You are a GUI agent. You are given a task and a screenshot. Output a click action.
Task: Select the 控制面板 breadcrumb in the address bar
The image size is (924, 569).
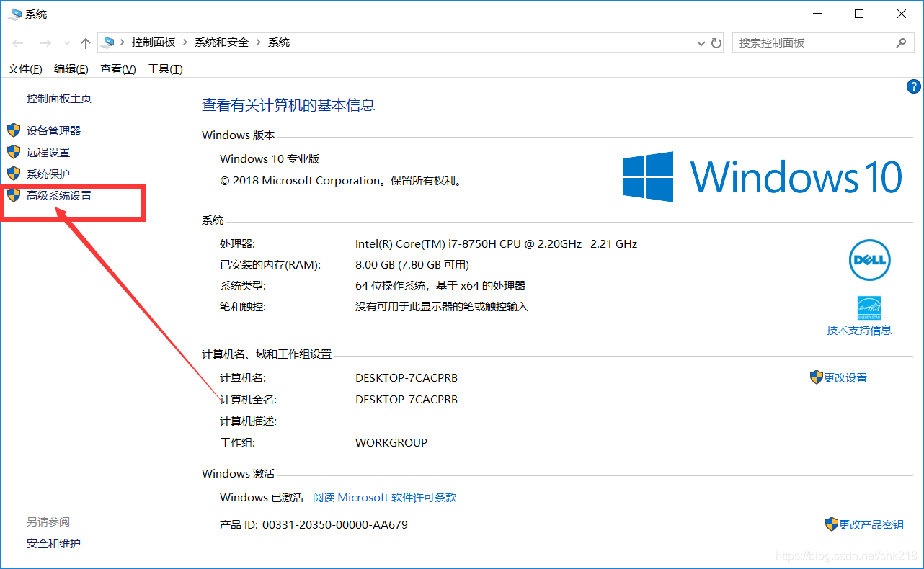coord(154,42)
